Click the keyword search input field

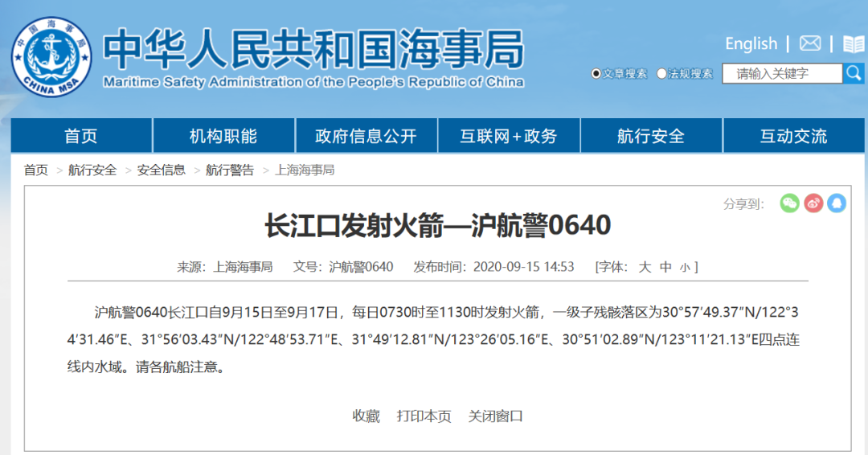point(781,74)
